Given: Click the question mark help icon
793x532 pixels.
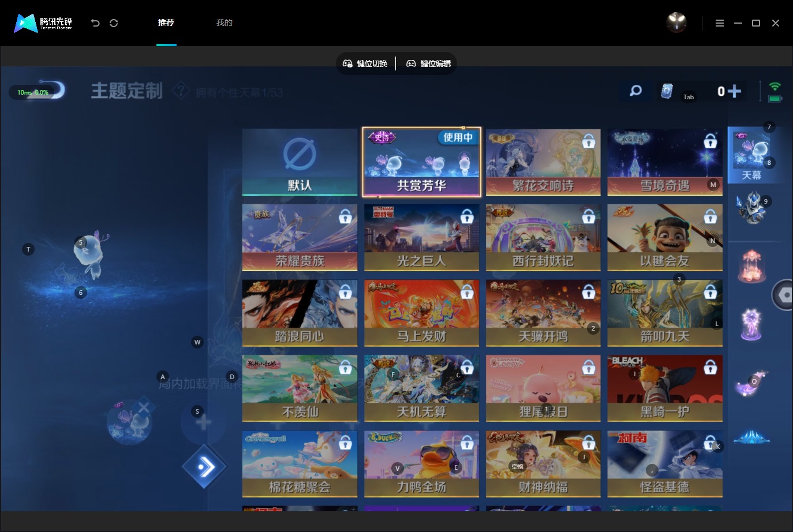Looking at the screenshot, I should 181,91.
